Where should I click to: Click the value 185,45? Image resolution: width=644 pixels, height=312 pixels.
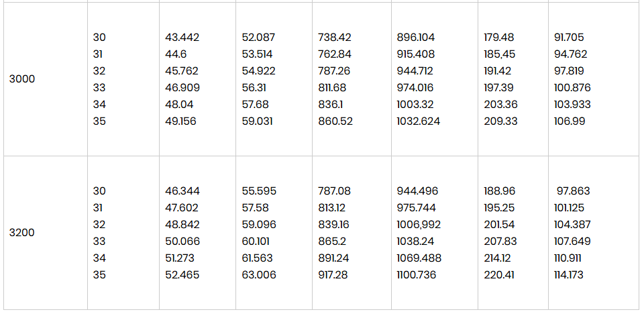(499, 54)
